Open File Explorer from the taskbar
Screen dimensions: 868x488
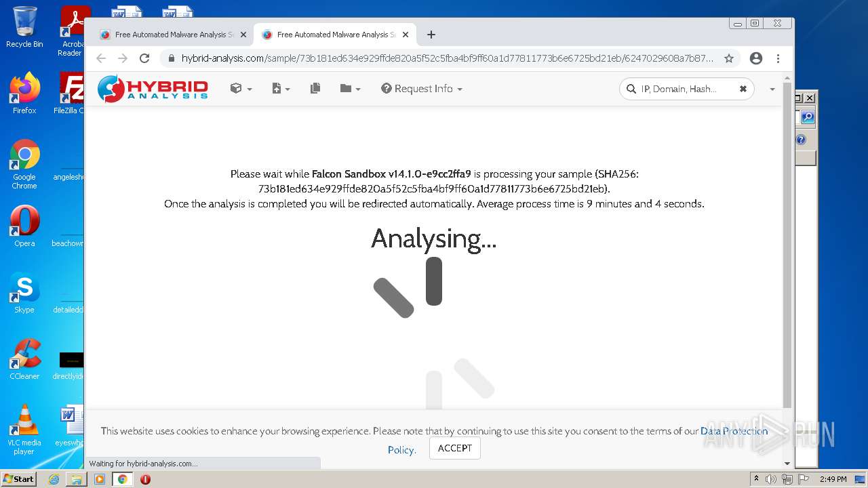click(77, 479)
